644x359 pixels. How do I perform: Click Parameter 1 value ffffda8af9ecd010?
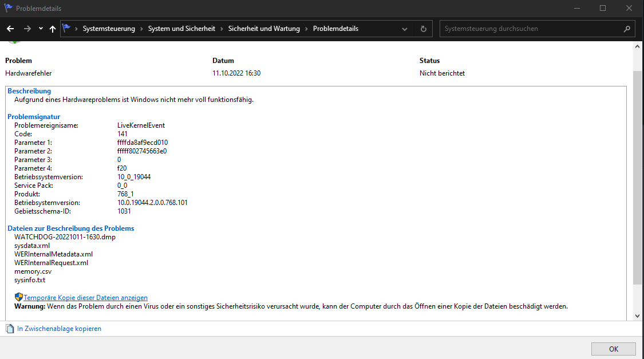(x=143, y=143)
